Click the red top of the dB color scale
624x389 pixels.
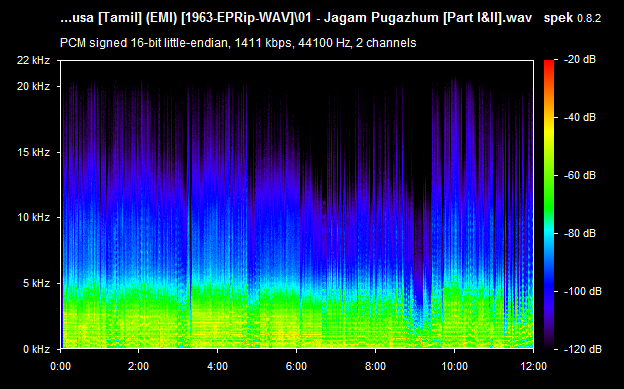pyautogui.click(x=549, y=64)
